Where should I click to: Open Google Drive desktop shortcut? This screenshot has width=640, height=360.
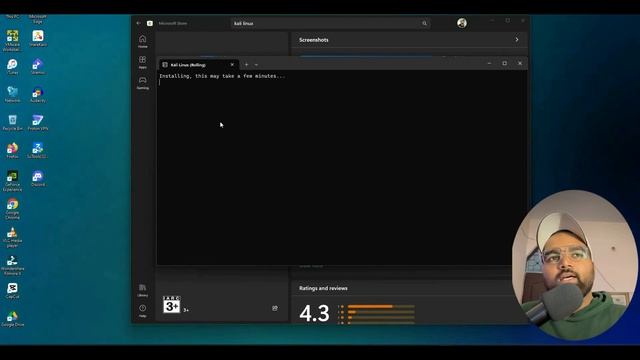coord(12,319)
